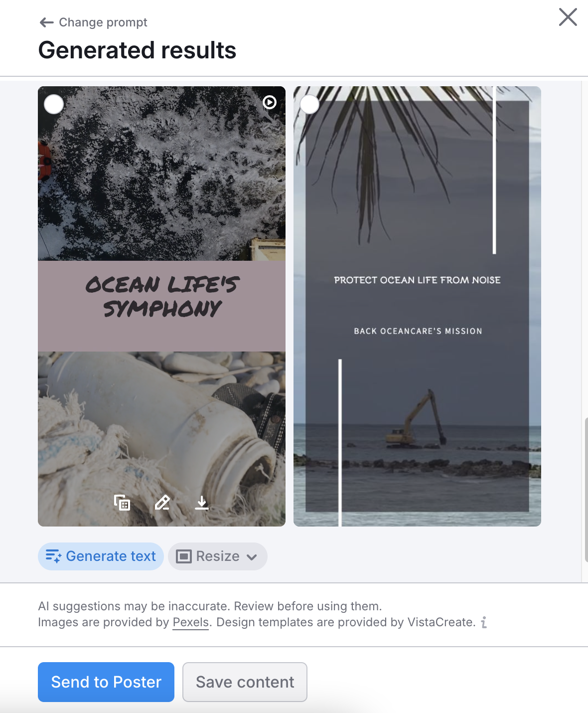Click the Generate text button

click(101, 556)
